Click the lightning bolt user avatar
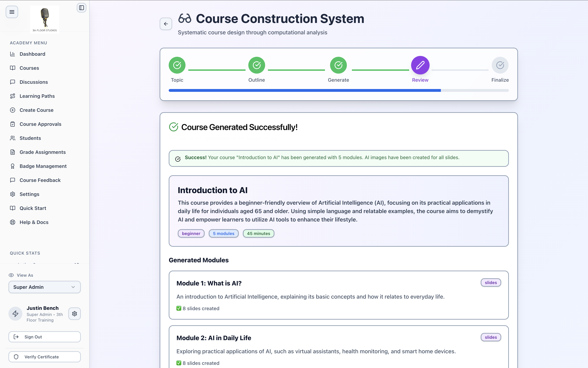 [15, 314]
